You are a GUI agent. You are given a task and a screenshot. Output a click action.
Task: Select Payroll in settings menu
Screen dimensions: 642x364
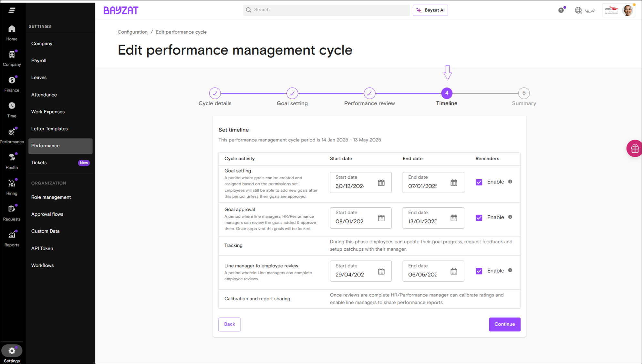tap(39, 60)
